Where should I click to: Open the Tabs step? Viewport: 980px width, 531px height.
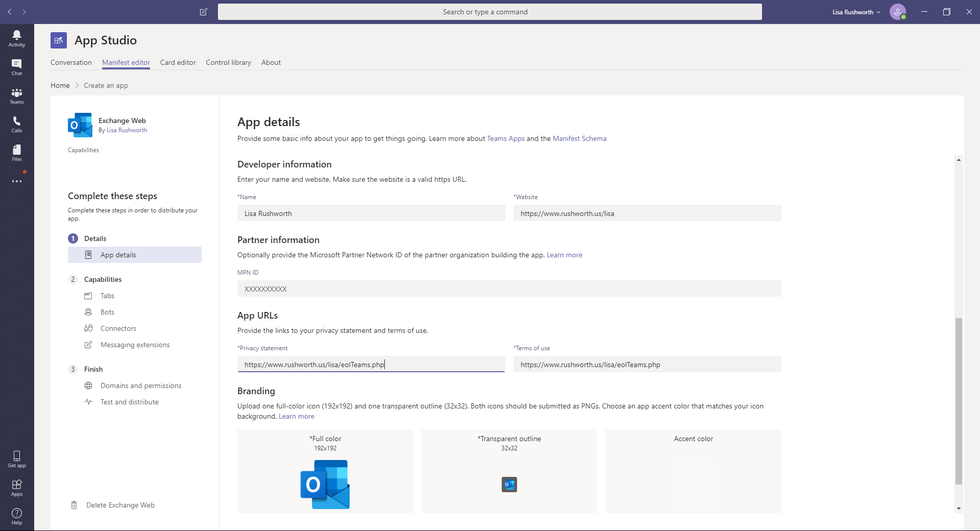(107, 296)
